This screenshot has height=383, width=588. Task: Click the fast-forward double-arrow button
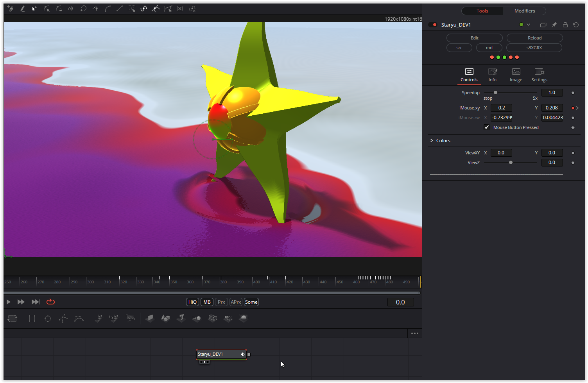(x=21, y=302)
